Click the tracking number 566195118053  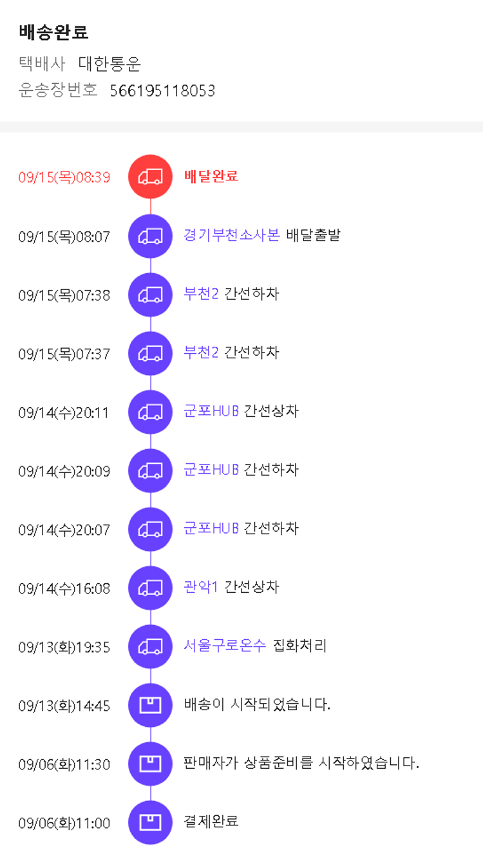pyautogui.click(x=162, y=91)
